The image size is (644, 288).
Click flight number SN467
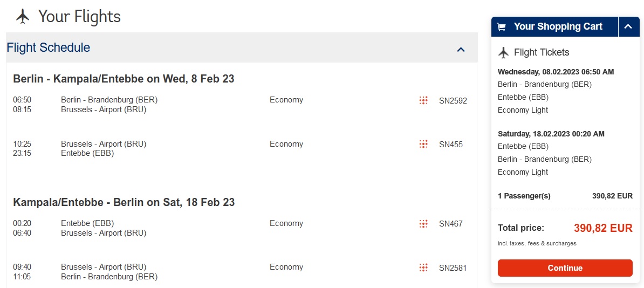tap(450, 224)
